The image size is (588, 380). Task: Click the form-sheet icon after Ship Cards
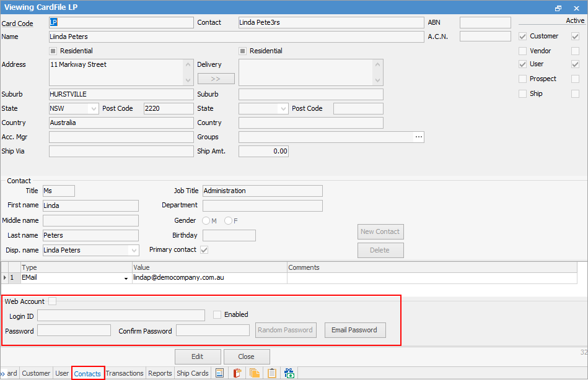click(219, 373)
